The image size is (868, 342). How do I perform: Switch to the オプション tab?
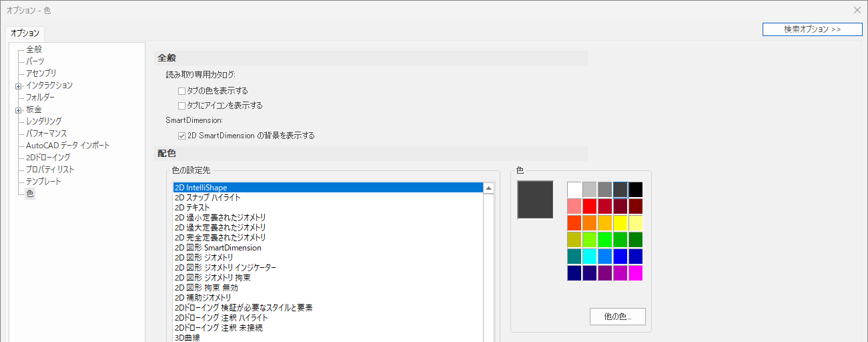pos(25,33)
